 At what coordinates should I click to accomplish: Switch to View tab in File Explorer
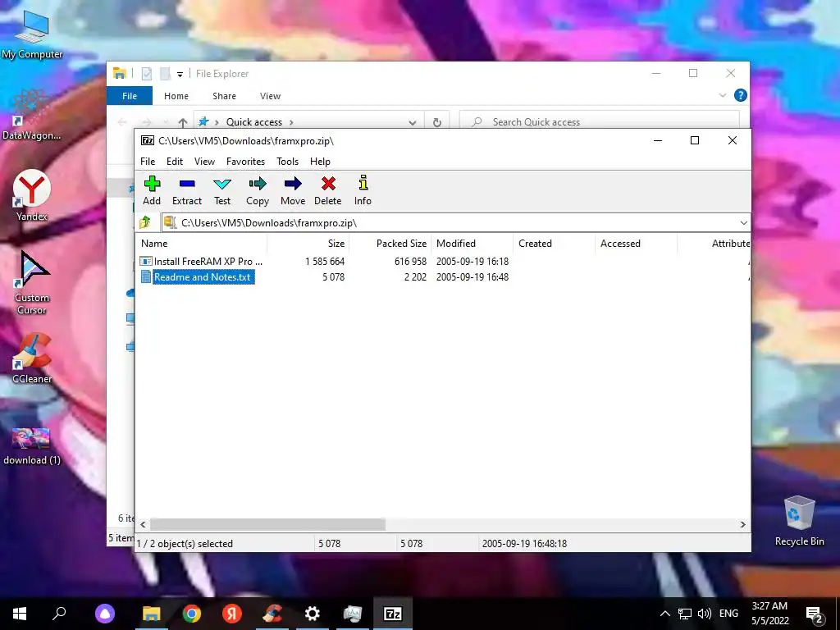[x=270, y=96]
